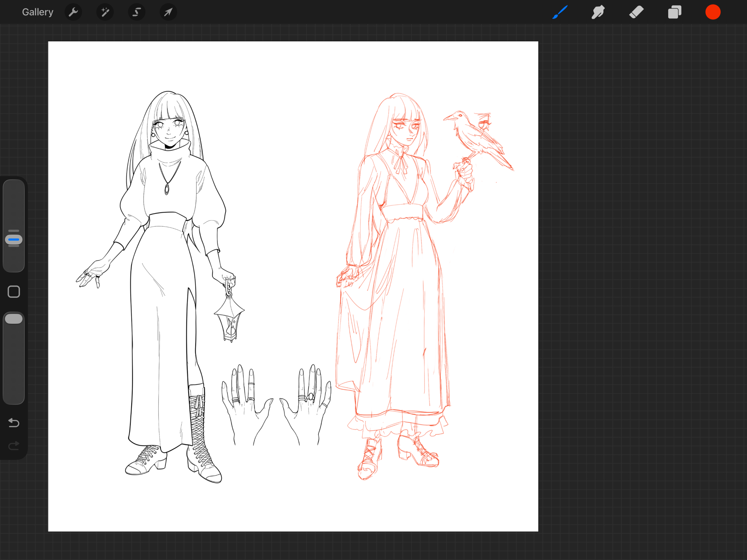This screenshot has width=747, height=560.
Task: Return to the Gallery
Action: pyautogui.click(x=37, y=12)
